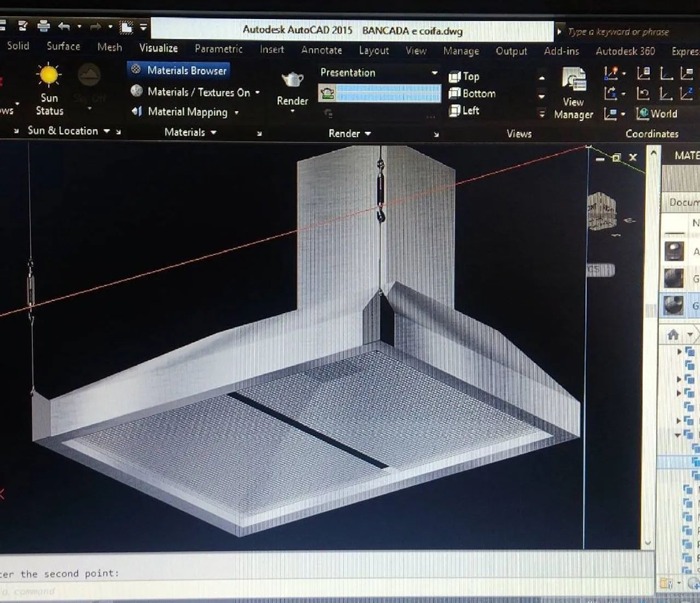Click the UCS Previous icon

pyautogui.click(x=643, y=93)
